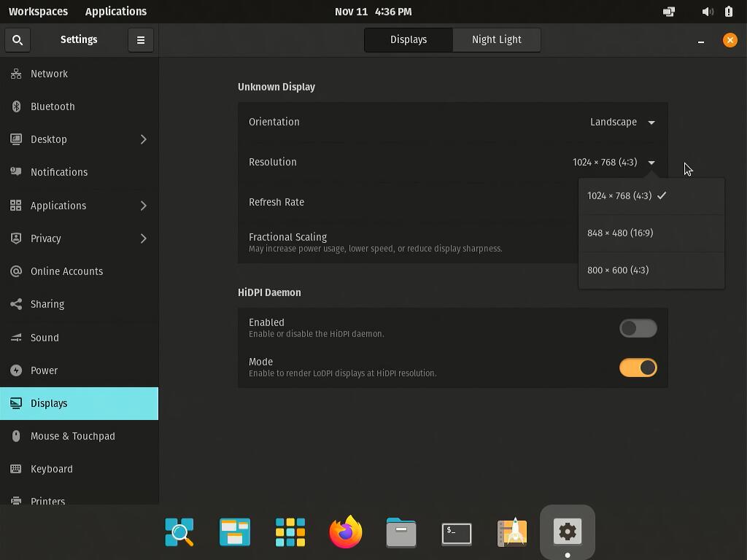This screenshot has height=560, width=747.
Task: Click the Desktop monitor icon in sidebar
Action: click(16, 139)
